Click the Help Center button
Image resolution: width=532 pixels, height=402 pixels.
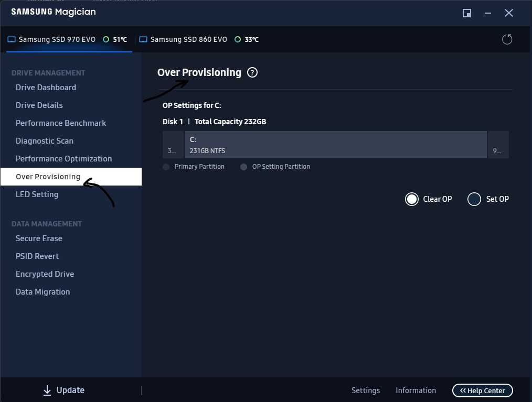click(483, 390)
